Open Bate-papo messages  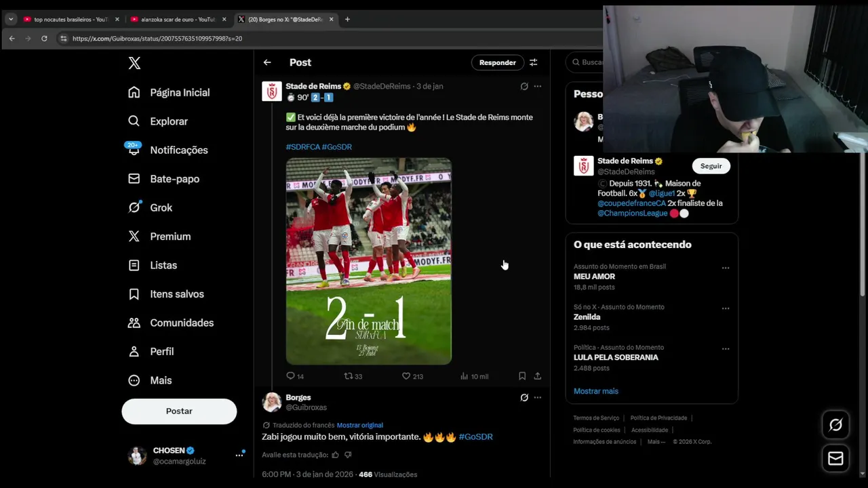pos(163,179)
